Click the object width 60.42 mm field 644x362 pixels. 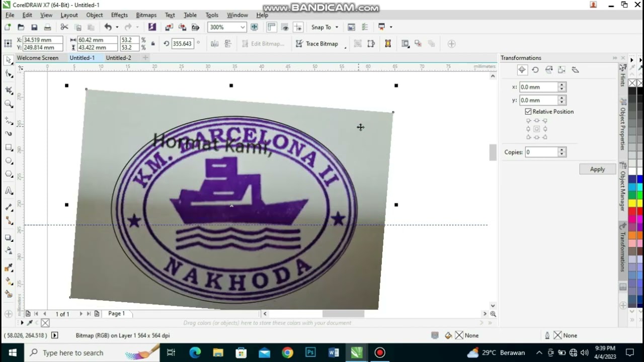98,40
